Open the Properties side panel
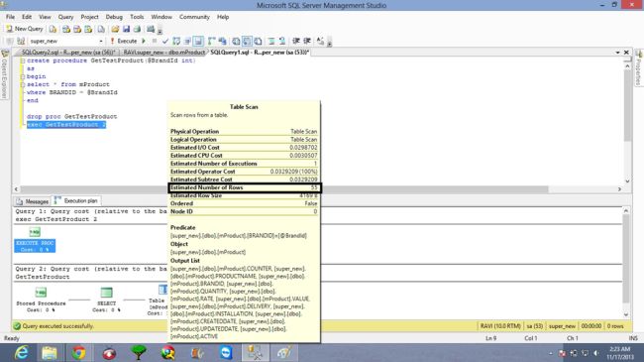 639,67
